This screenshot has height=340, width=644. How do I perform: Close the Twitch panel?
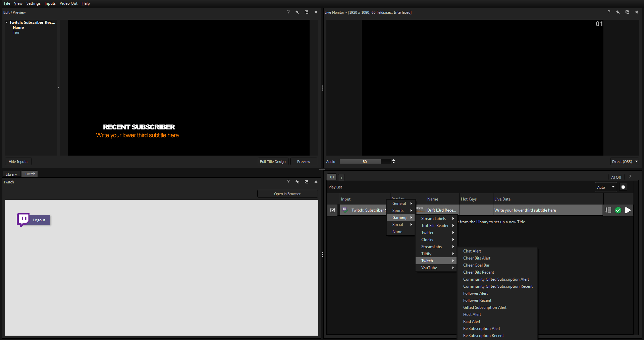point(316,182)
